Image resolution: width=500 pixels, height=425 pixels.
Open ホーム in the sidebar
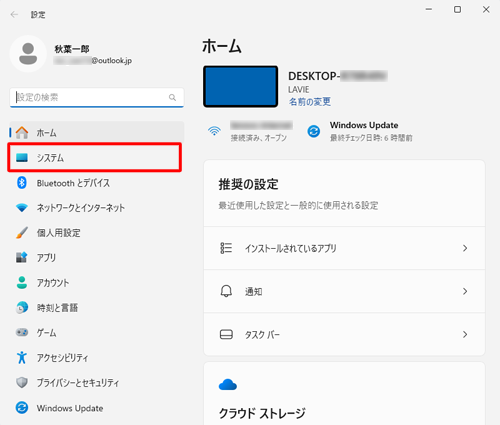(96, 133)
